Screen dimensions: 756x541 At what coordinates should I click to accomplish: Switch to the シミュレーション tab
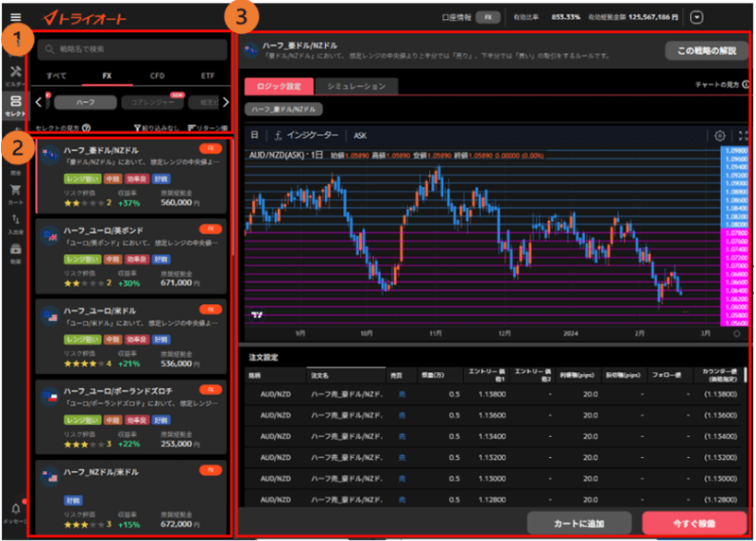point(356,86)
